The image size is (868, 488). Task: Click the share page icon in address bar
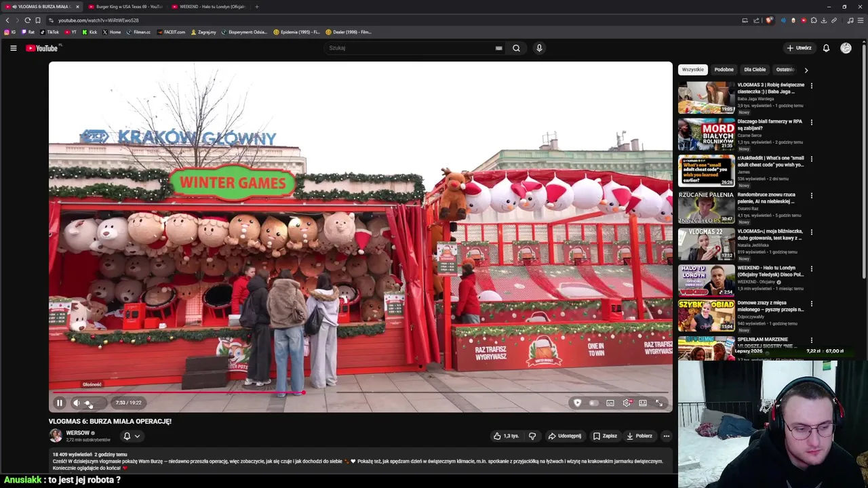click(x=756, y=20)
